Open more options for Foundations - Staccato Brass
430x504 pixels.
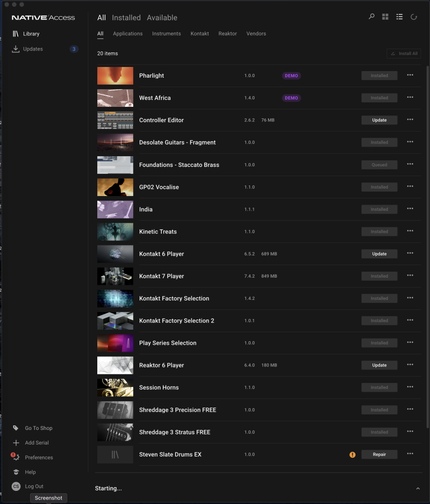coord(410,164)
